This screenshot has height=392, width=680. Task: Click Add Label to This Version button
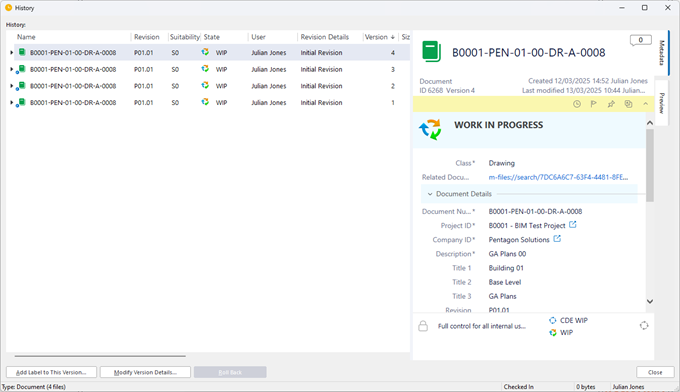coord(51,372)
